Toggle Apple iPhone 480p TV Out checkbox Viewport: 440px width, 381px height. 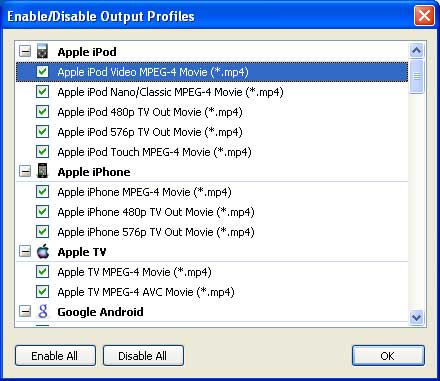(x=42, y=212)
